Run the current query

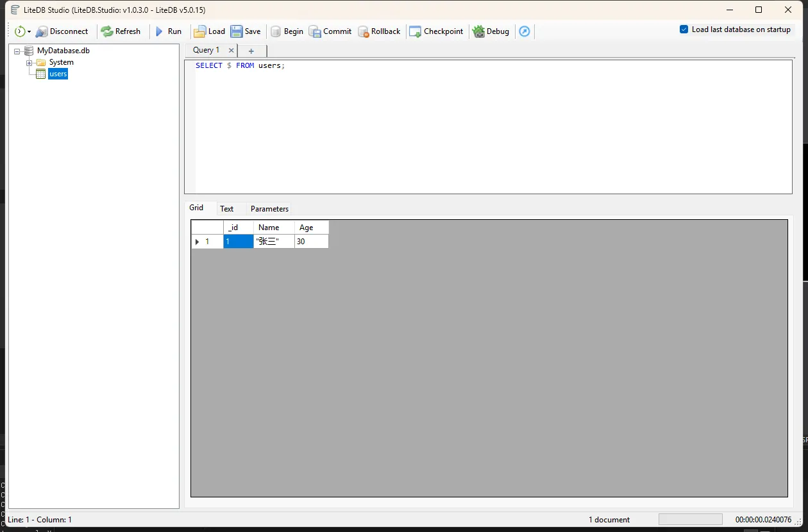click(x=169, y=31)
